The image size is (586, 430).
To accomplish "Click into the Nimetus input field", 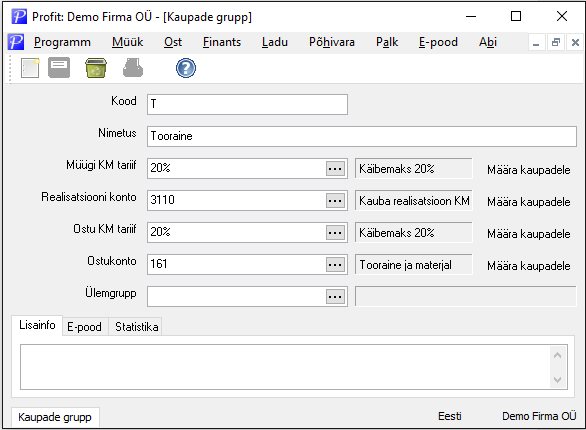I will [x=362, y=136].
